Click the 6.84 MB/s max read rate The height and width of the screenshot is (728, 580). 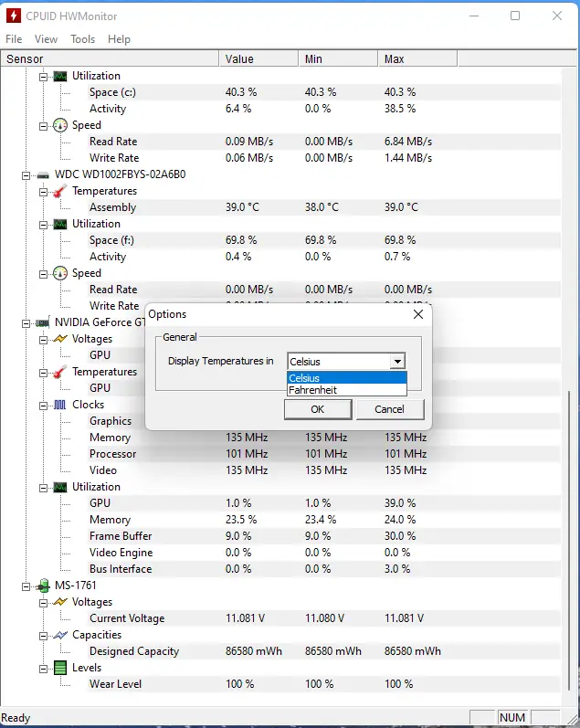pyautogui.click(x=408, y=142)
